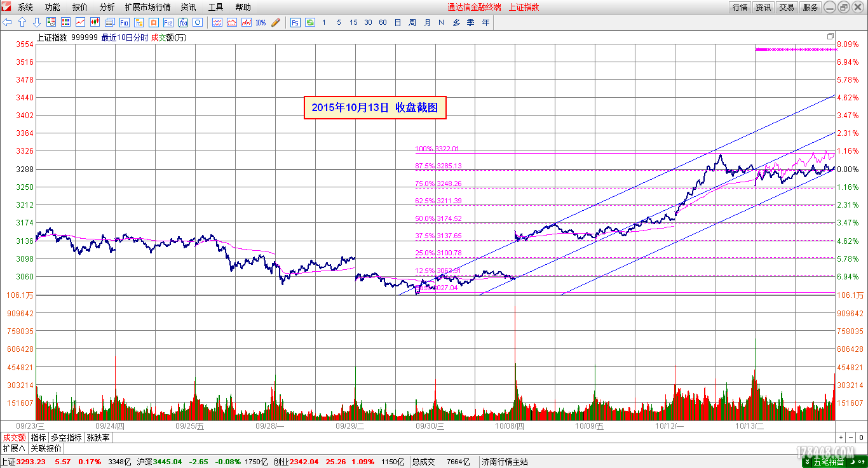Open F10 company info icon

click(x=124, y=22)
